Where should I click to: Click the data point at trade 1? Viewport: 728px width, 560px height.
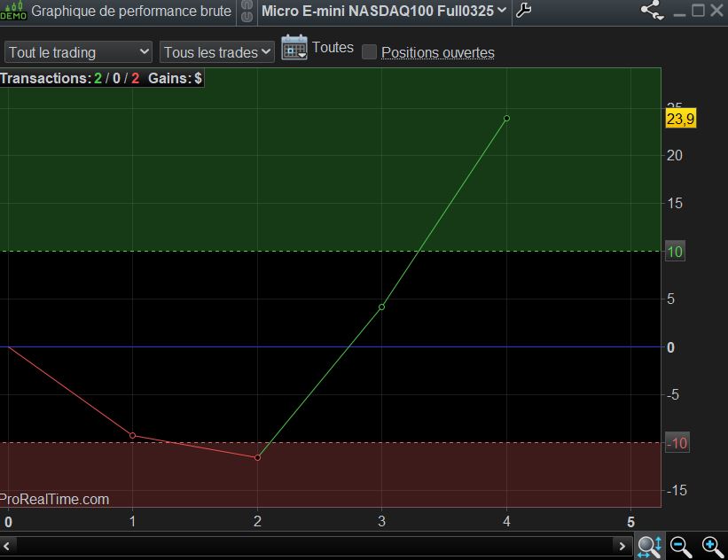coord(133,436)
